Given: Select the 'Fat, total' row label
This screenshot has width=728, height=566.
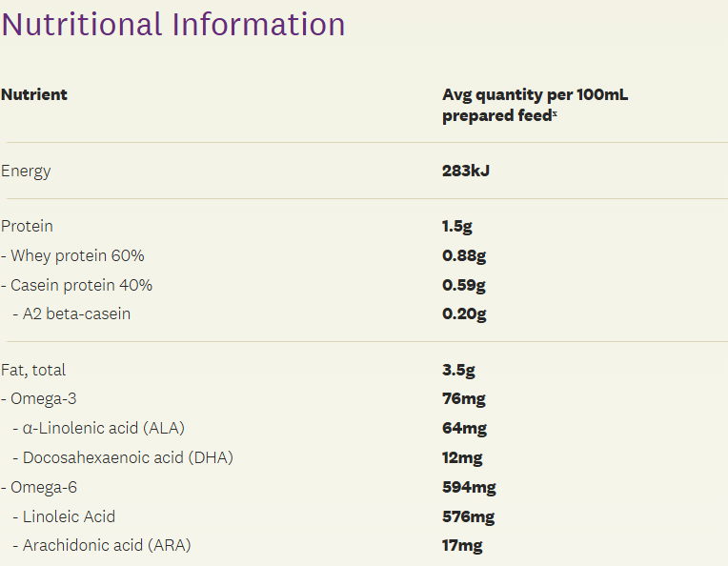Looking at the screenshot, I should 33,370.
